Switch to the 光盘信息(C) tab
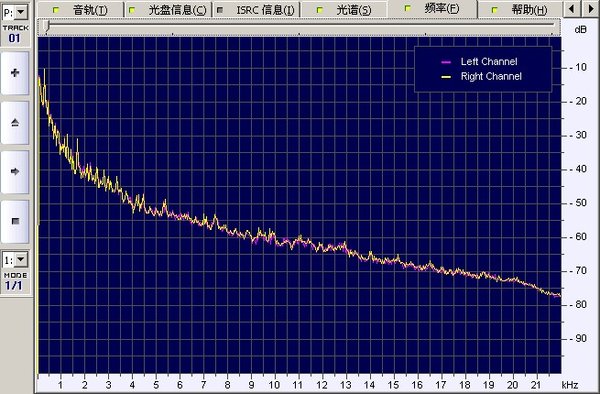 point(168,10)
